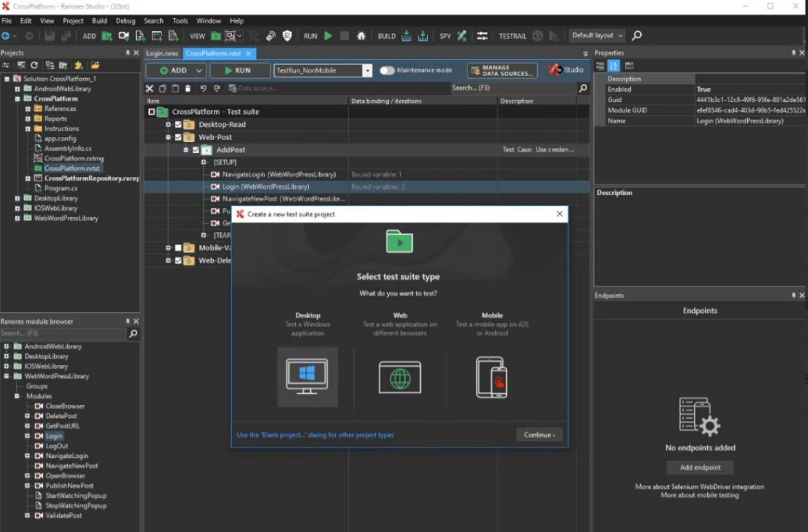Open the Debug menu
The width and height of the screenshot is (808, 532).
125,21
